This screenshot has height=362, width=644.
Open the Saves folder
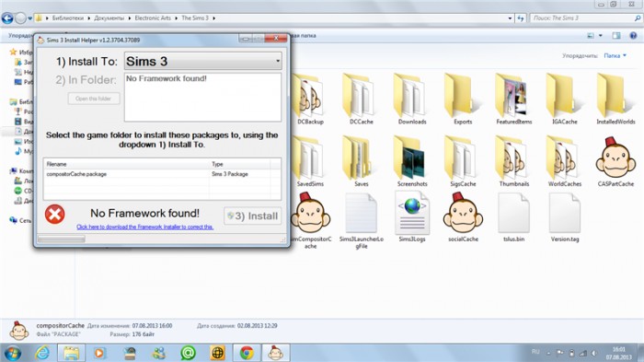(x=361, y=162)
